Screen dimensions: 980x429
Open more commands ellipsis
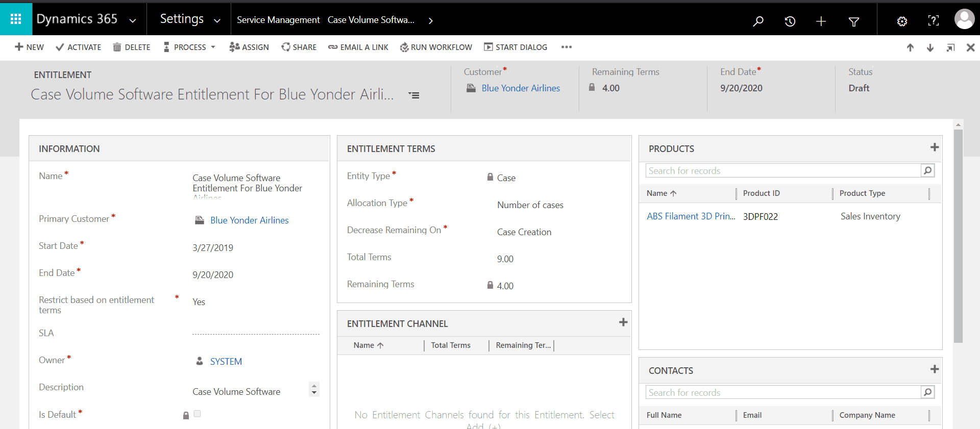pyautogui.click(x=567, y=47)
